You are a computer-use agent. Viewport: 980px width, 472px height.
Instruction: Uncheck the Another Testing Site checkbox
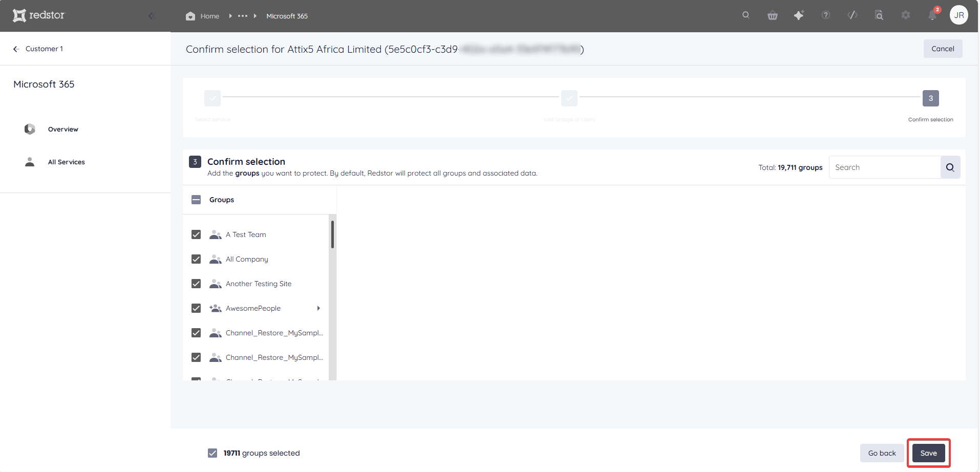click(x=196, y=284)
